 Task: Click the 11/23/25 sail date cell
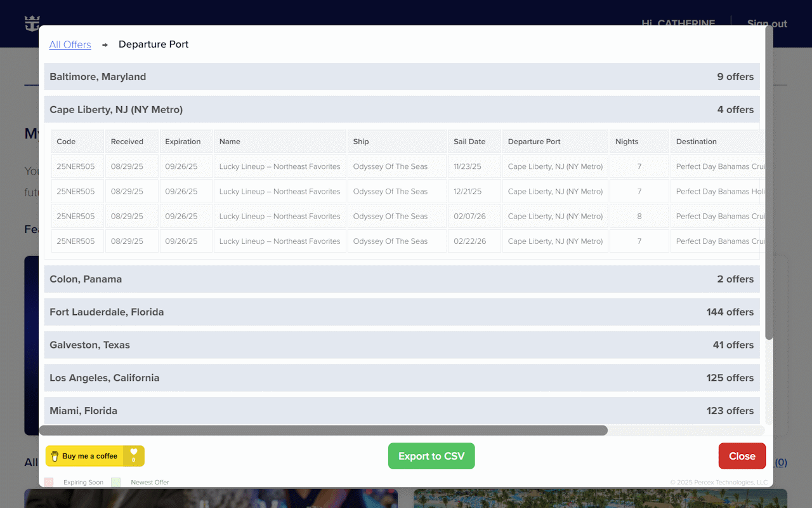(x=475, y=166)
